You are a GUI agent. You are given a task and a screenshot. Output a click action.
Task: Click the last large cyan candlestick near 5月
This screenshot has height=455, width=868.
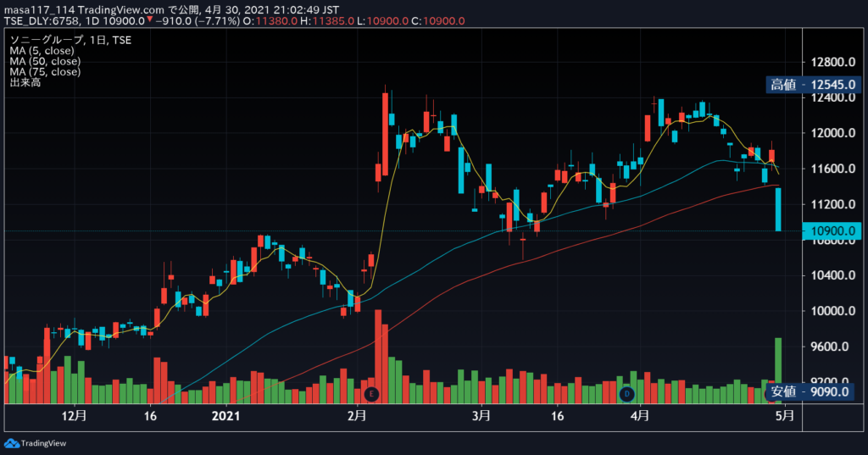778,210
